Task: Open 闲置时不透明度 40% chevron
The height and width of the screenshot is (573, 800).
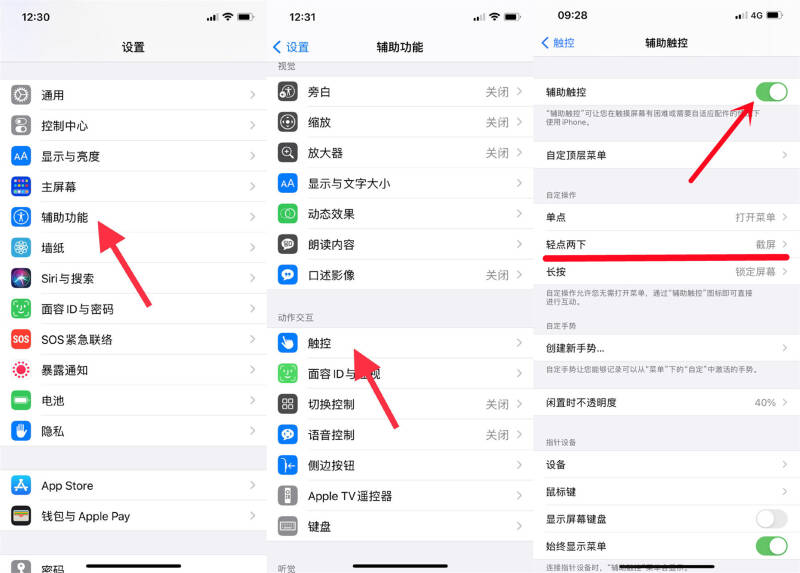Action: [x=785, y=403]
